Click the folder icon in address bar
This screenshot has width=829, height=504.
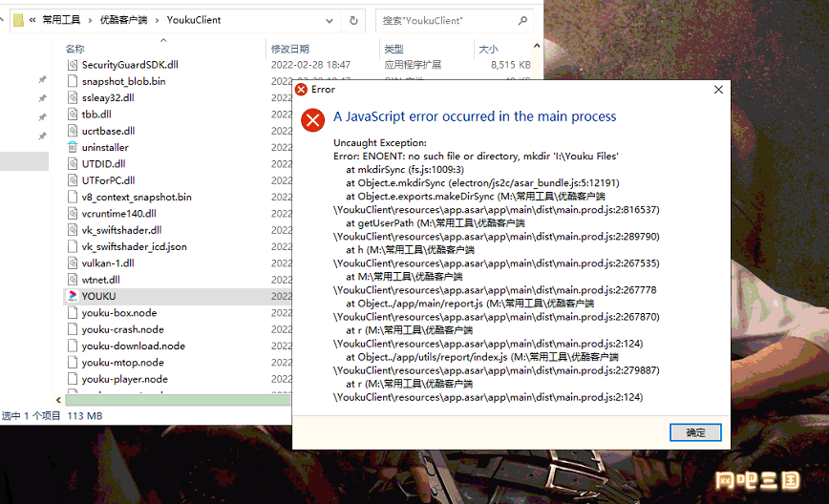18,20
